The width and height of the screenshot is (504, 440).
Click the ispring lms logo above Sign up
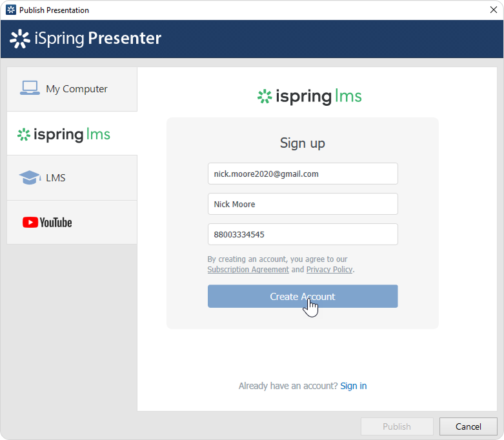309,97
